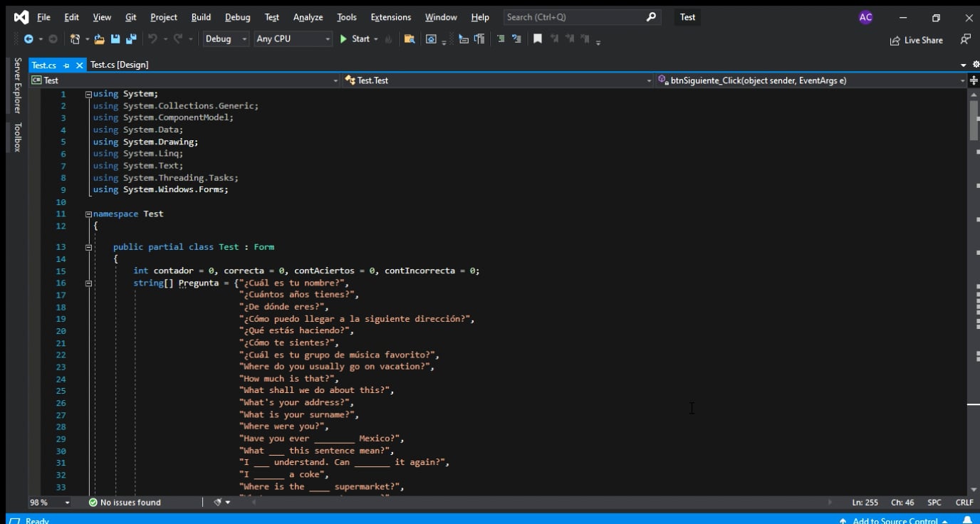Screen dimensions: 980x524
Task: Click the vertical scrollbar thumb in editor
Action: [974, 120]
